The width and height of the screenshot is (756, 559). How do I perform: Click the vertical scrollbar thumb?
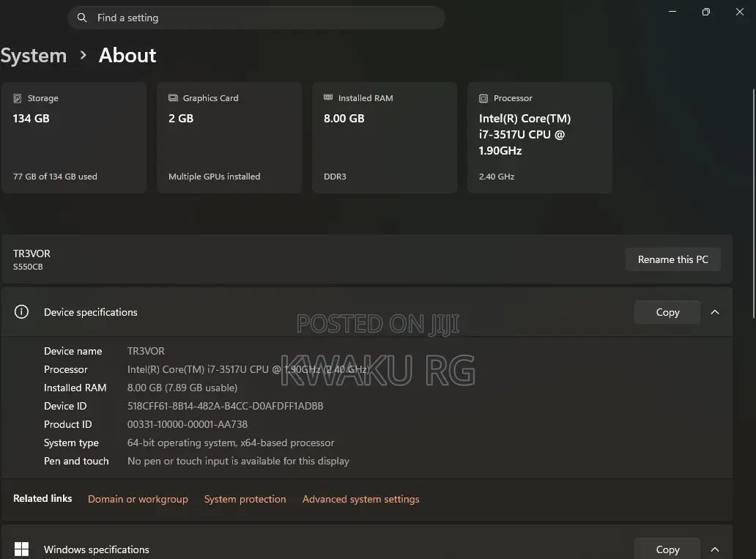pyautogui.click(x=754, y=204)
